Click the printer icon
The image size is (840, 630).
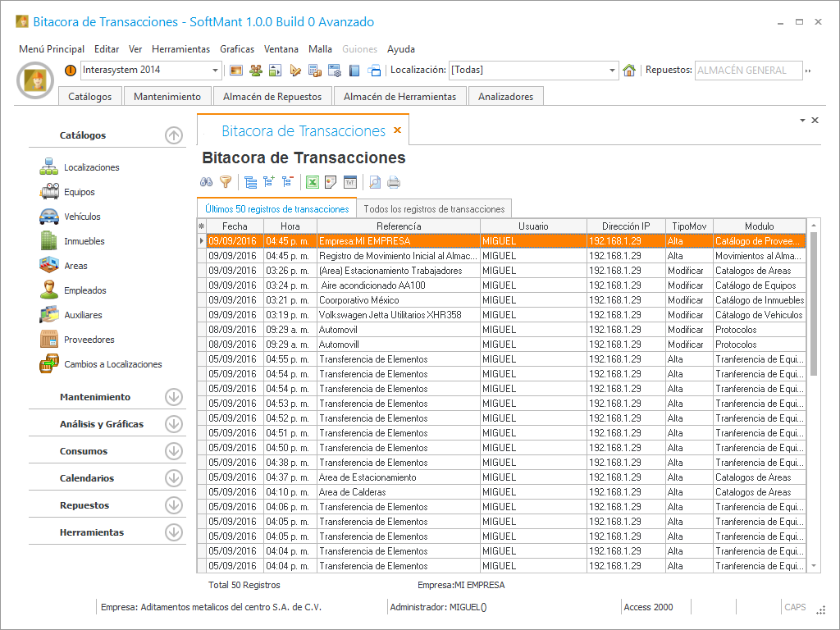click(x=394, y=182)
